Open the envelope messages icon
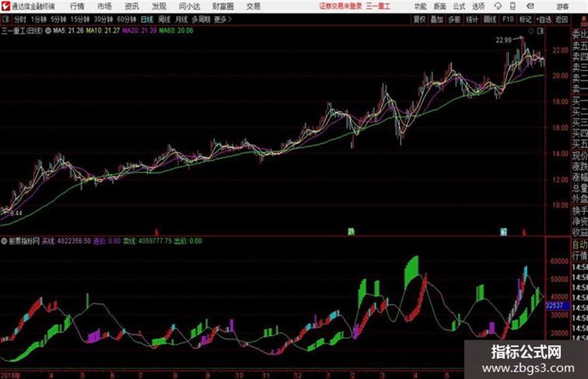 pos(530,6)
